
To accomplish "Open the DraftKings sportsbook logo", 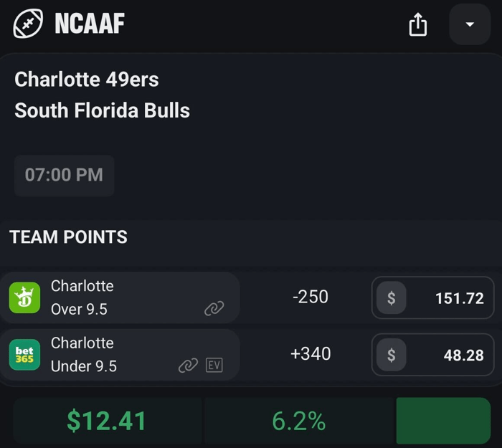I will coord(24,297).
